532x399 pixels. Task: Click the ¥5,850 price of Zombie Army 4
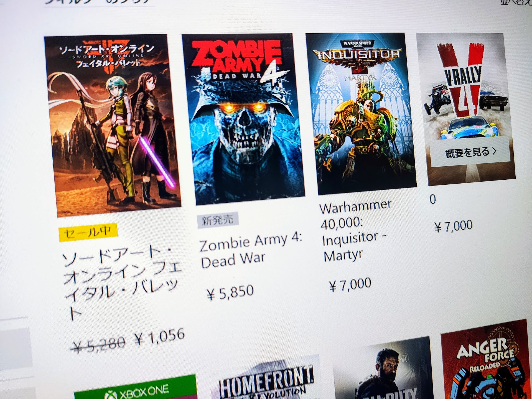coord(230,292)
